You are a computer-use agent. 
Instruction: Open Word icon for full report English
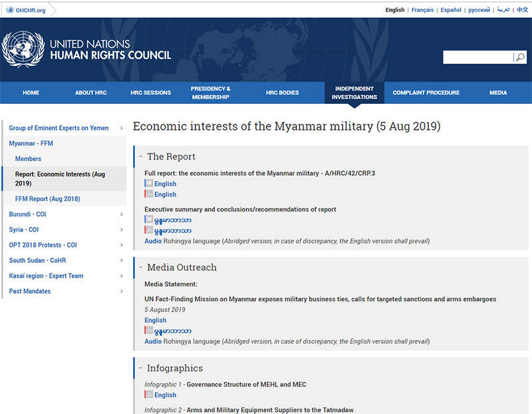point(148,184)
